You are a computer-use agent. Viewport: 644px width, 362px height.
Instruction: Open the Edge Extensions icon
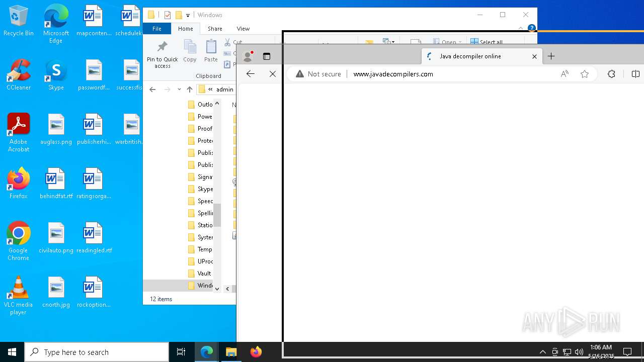[x=611, y=74]
